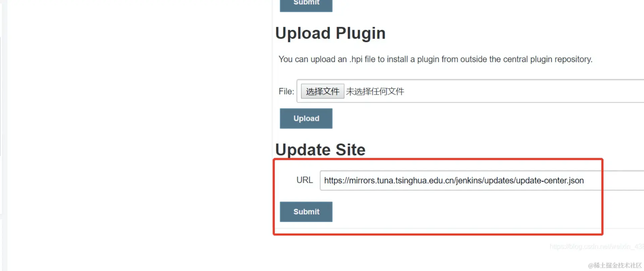Click the https:// prefix in the URL field
Image resolution: width=644 pixels, height=271 pixels.
[336, 180]
